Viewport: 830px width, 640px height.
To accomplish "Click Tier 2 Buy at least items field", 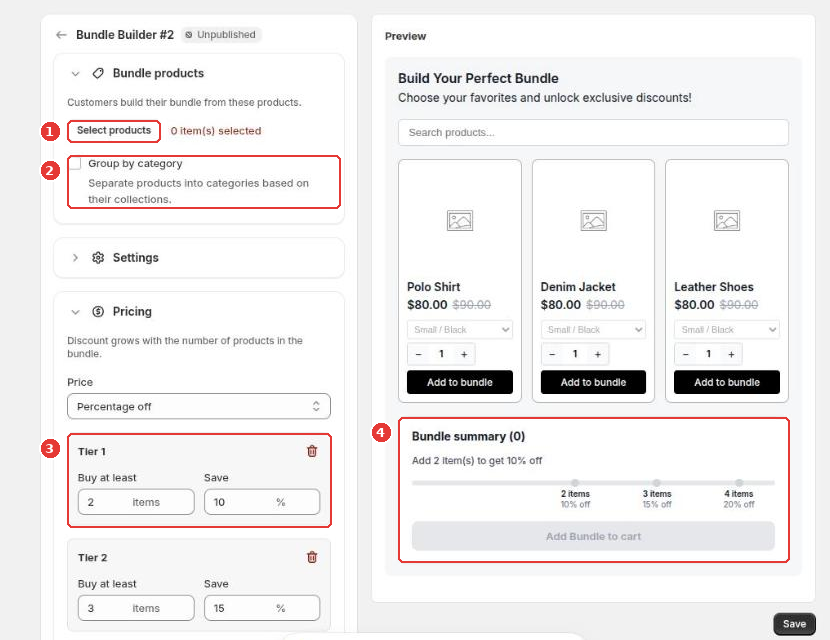I will tap(136, 608).
